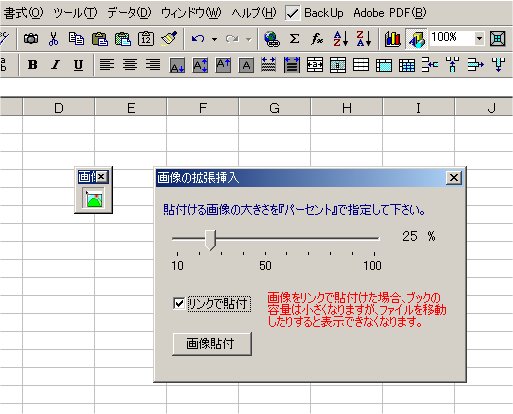Open the Insert Function fx icon
This screenshot has width=513, height=414.
(x=317, y=39)
